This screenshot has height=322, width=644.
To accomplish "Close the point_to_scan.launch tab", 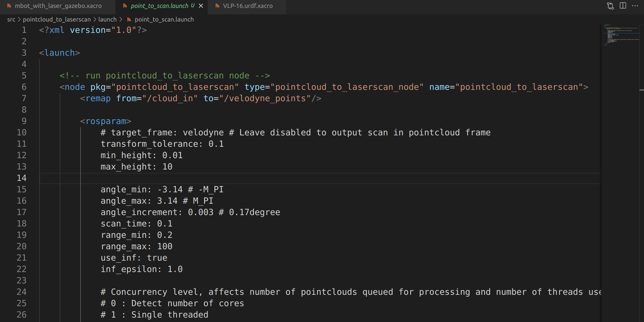I will [201, 6].
